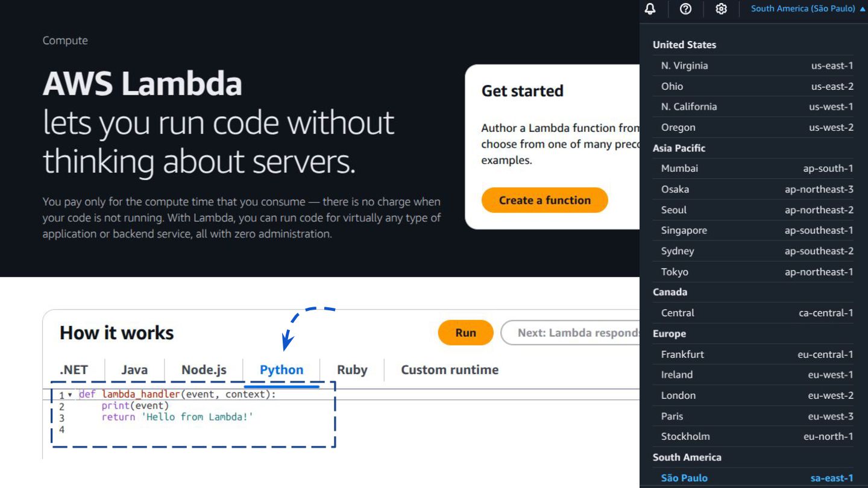Select the Seoul ap-northeast-2 region

pos(753,210)
